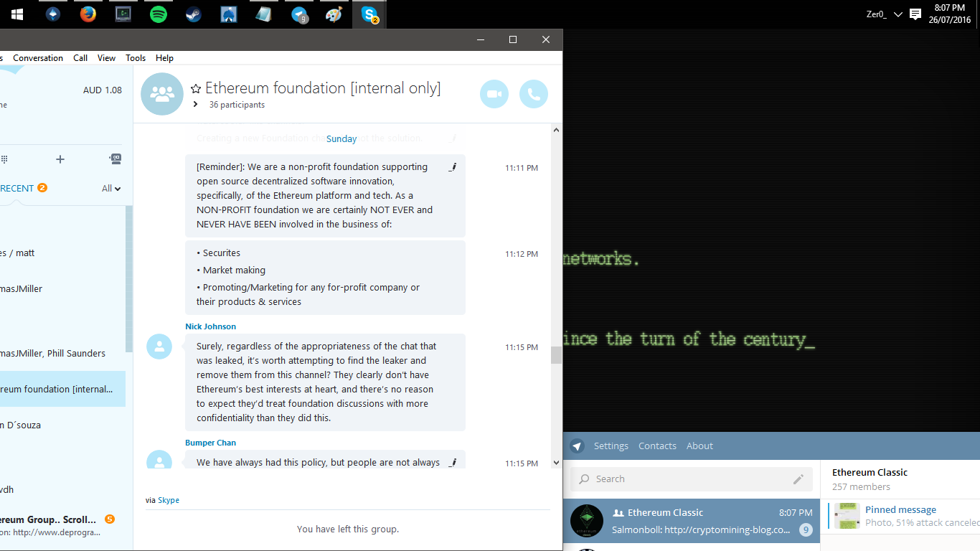Open the terminal monitor app on taskbar

tap(123, 14)
